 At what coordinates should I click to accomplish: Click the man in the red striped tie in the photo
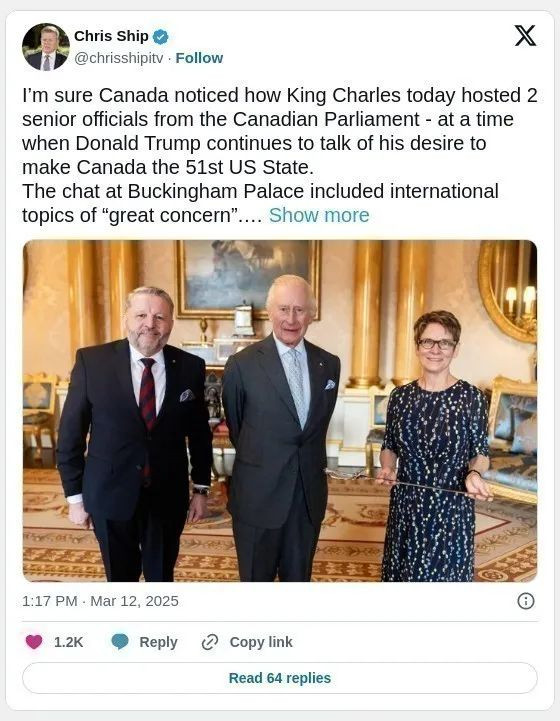coord(135,434)
